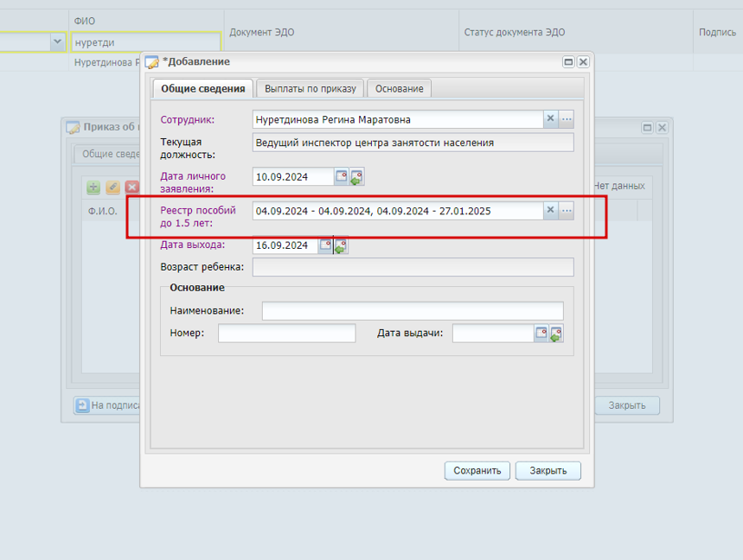Click the Номер input field

286,333
